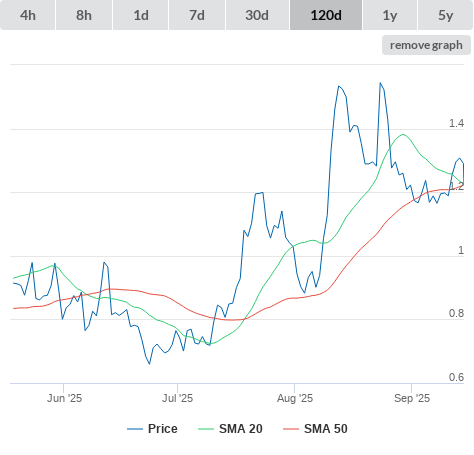The width and height of the screenshot is (474, 455).
Task: Click the Jul '25 axis label
Action: [x=178, y=398]
